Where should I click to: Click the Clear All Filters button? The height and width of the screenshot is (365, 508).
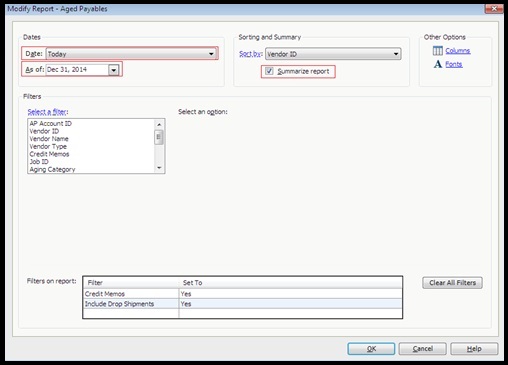[x=452, y=283]
